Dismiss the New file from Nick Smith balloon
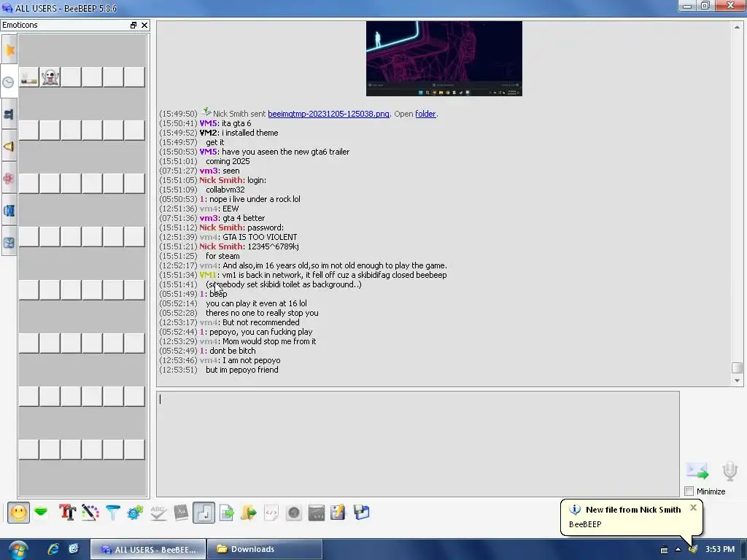 [693, 507]
